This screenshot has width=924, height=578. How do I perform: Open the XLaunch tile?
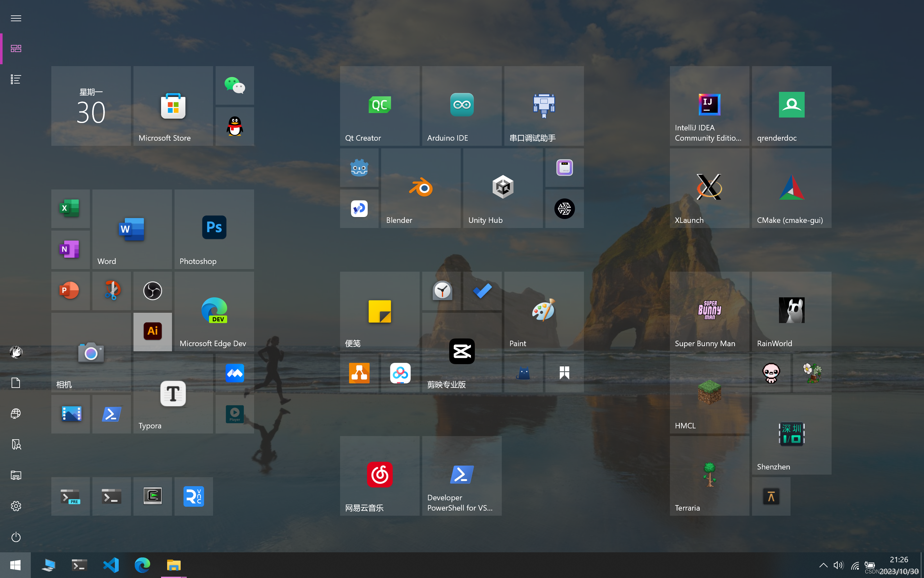click(x=709, y=188)
